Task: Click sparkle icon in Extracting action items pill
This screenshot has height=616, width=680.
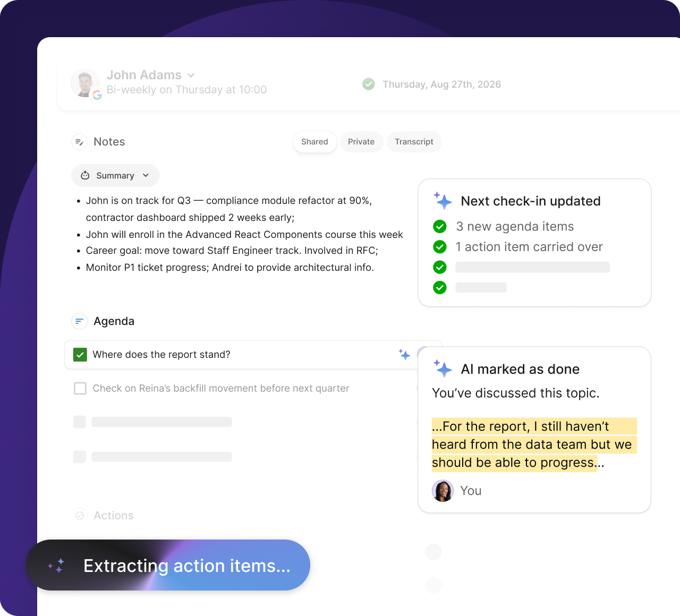Action: click(x=56, y=566)
